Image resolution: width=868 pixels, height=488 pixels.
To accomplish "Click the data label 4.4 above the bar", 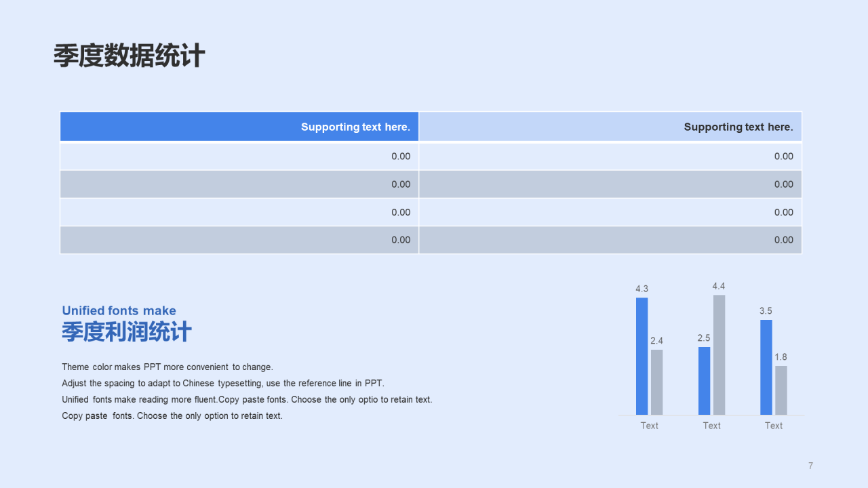I will 719,286.
